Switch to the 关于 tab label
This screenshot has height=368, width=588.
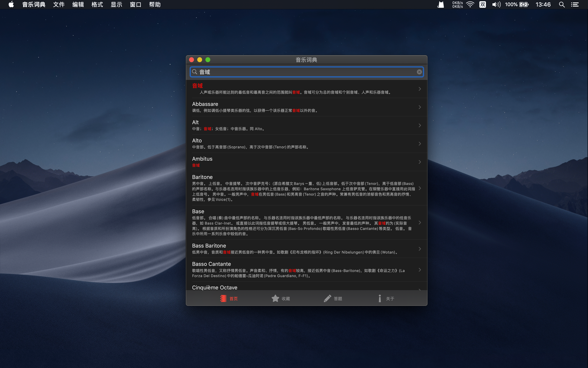tap(390, 299)
